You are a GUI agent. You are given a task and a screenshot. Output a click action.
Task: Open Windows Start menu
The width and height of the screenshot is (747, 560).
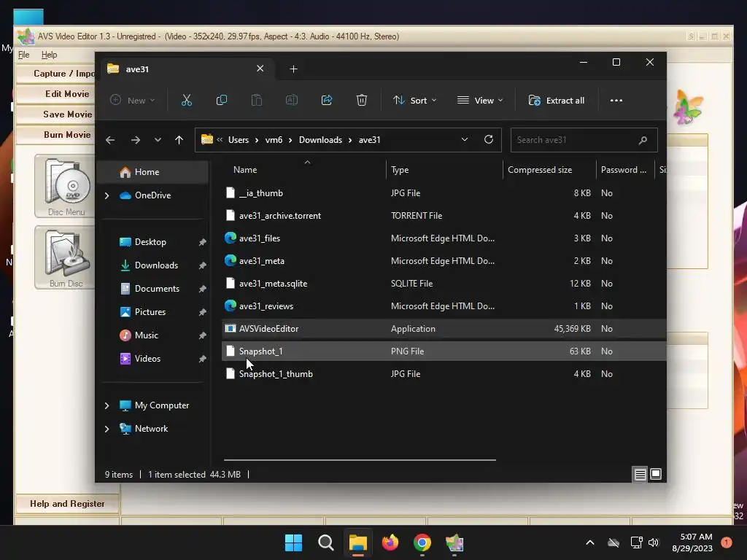pyautogui.click(x=293, y=542)
